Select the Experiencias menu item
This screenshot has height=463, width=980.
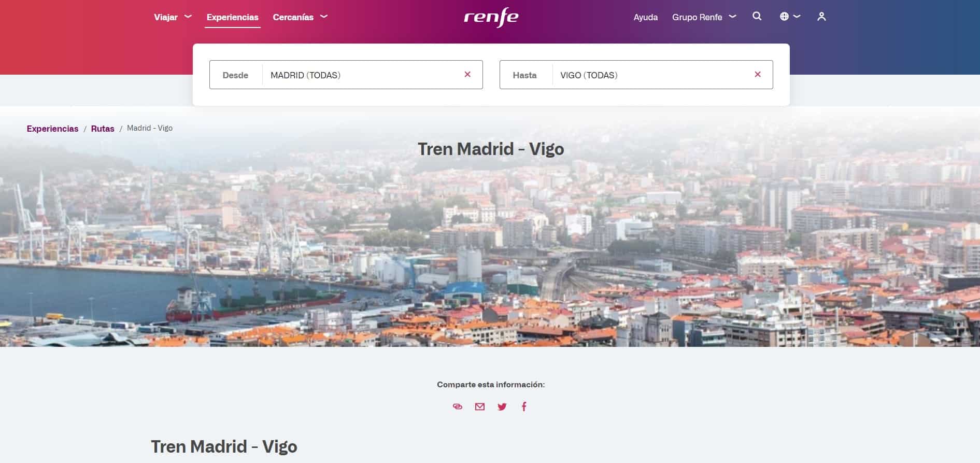click(x=233, y=17)
